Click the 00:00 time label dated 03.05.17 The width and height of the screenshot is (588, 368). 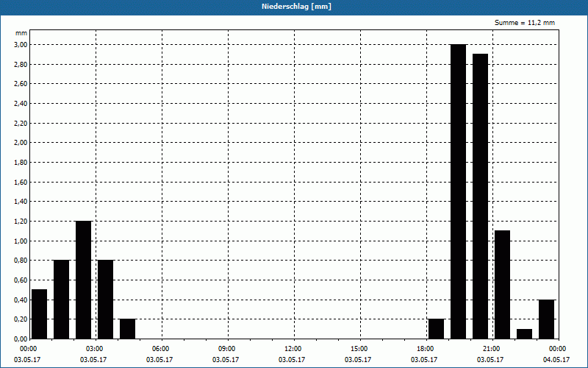coord(27,349)
